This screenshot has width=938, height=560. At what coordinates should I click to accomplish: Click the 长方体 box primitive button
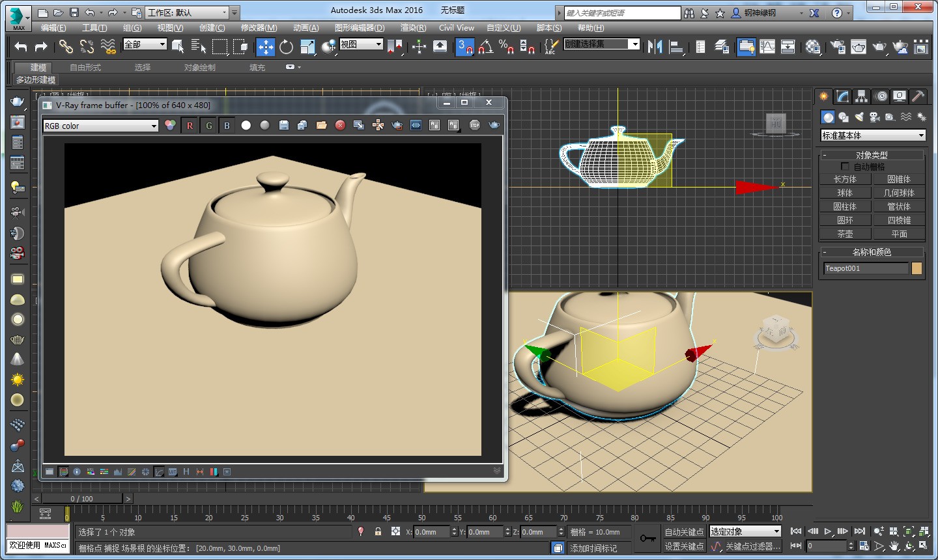[845, 179]
